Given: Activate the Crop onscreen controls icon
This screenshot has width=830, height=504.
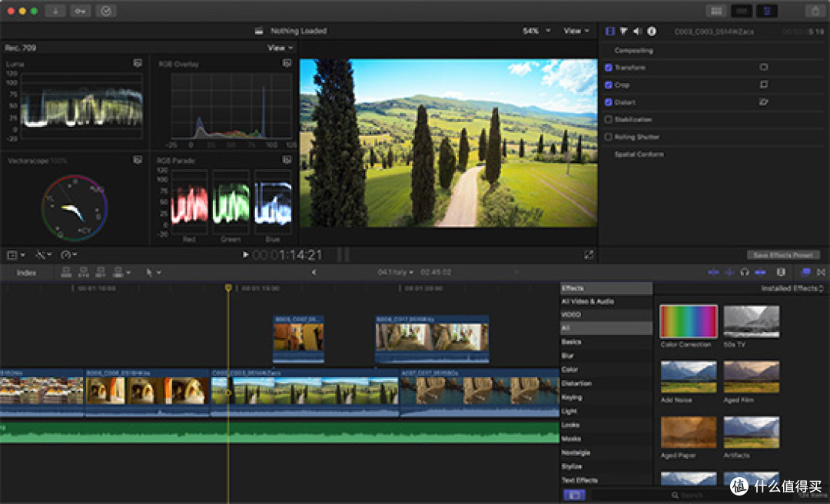Looking at the screenshot, I should 763,85.
